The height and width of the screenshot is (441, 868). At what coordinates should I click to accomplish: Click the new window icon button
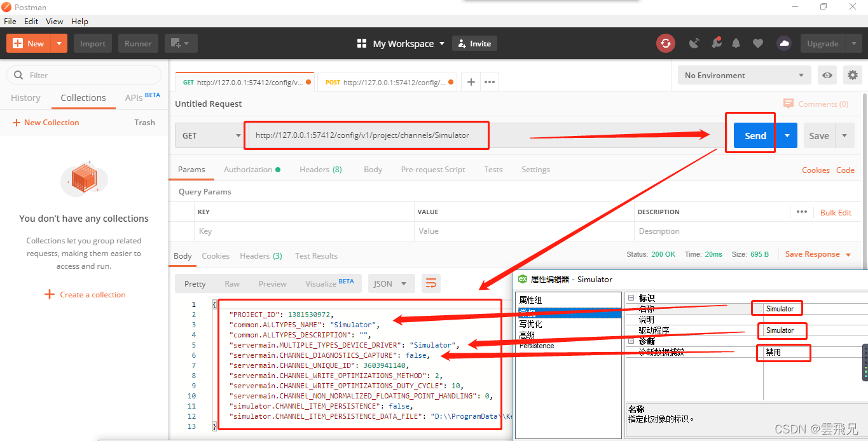coord(181,43)
